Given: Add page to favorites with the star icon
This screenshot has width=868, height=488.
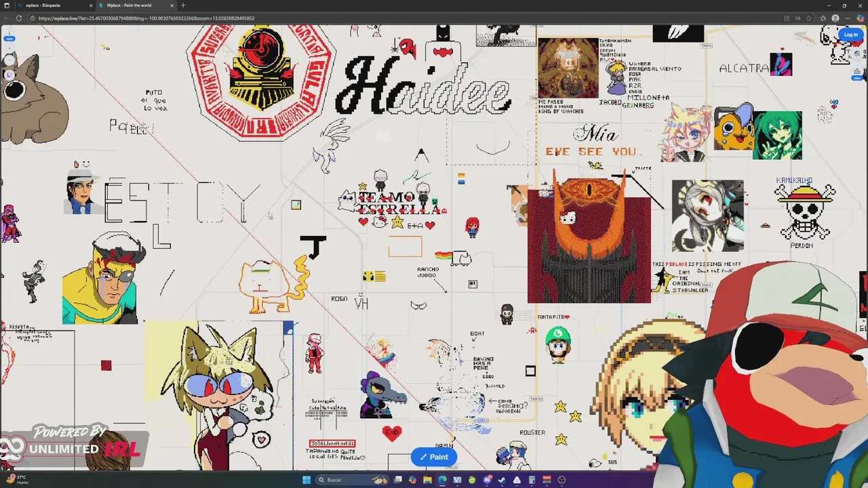Looking at the screenshot, I should 808,18.
